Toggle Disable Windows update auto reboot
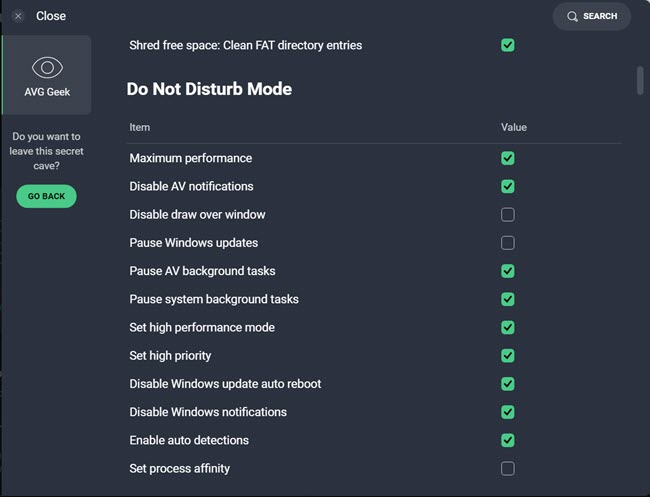 click(x=508, y=384)
